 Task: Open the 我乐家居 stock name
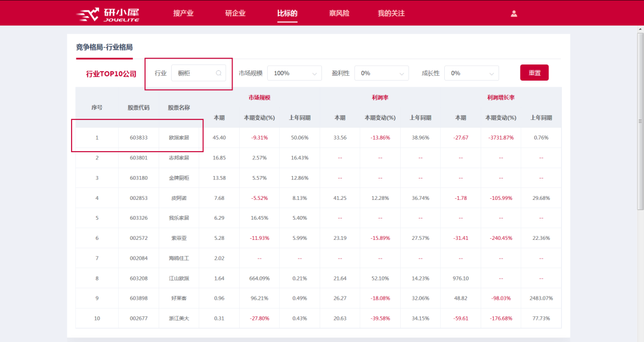pyautogui.click(x=179, y=218)
